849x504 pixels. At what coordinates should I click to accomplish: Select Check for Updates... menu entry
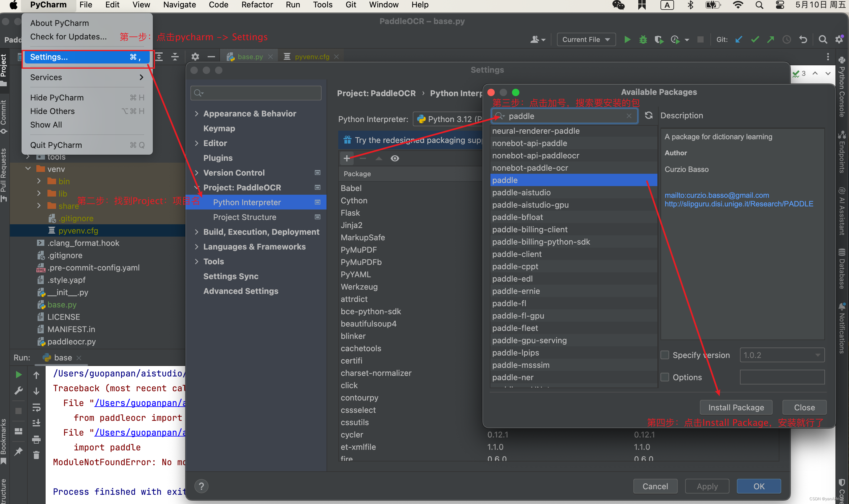click(68, 36)
